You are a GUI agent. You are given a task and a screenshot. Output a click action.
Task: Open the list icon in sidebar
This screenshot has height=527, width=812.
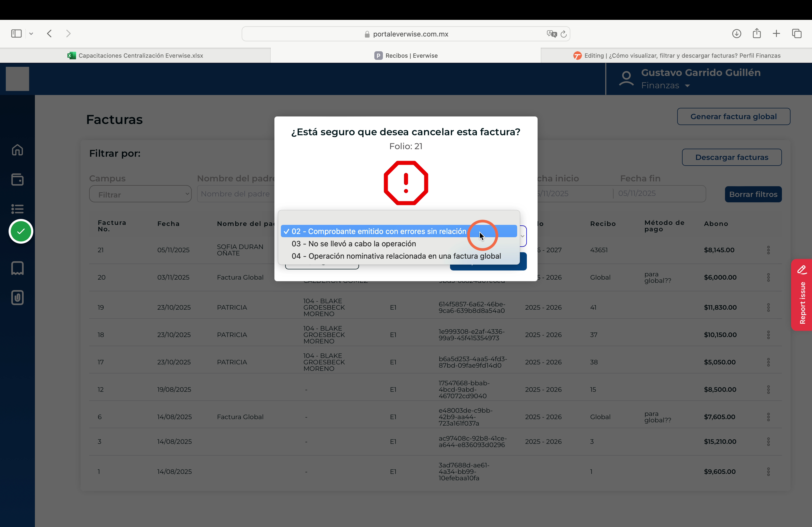[17, 208]
